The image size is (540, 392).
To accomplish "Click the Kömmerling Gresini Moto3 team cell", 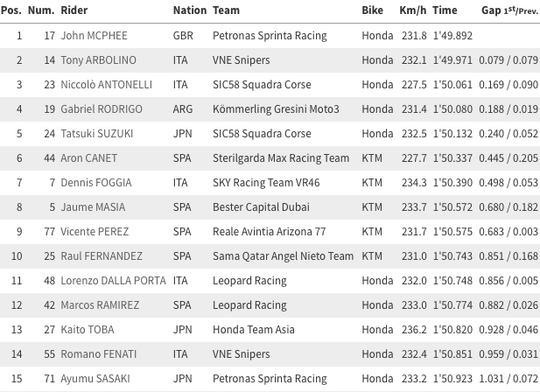I will (x=276, y=108).
